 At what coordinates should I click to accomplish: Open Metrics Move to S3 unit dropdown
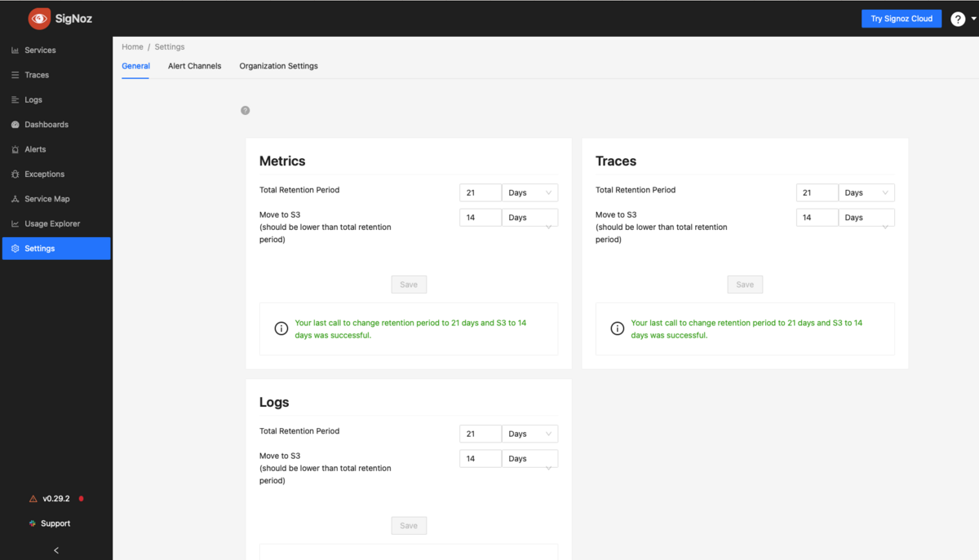(529, 218)
